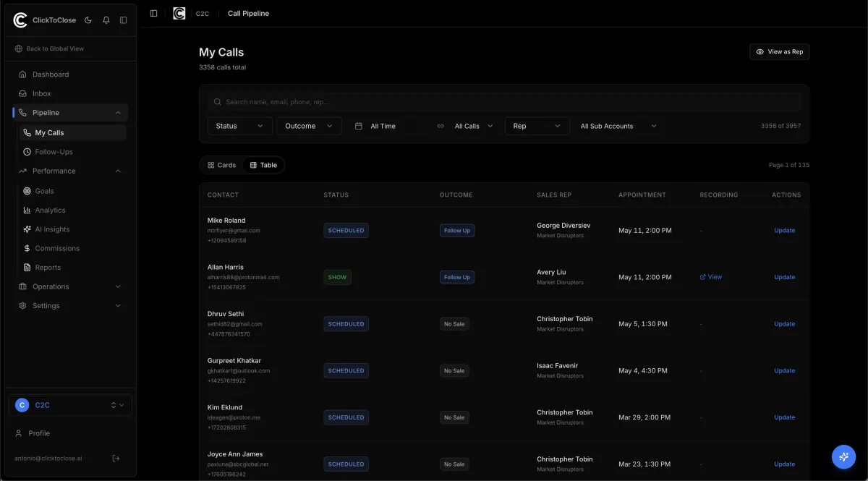Viewport: 868px width, 481px height.
Task: Update Mike Roland's call
Action: pos(784,231)
